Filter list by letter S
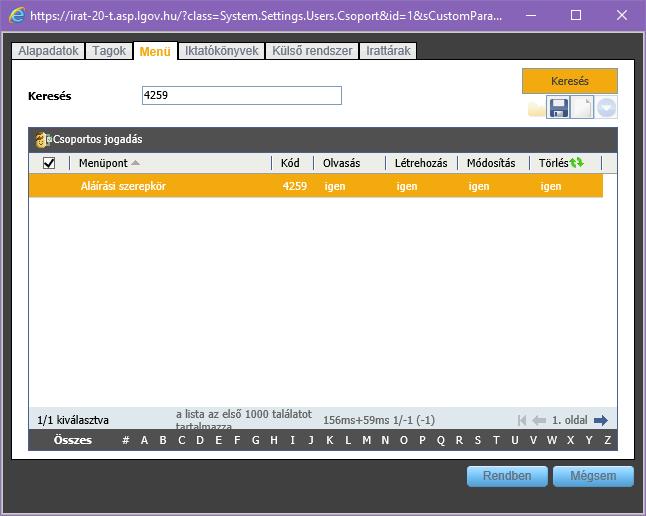 (477, 440)
